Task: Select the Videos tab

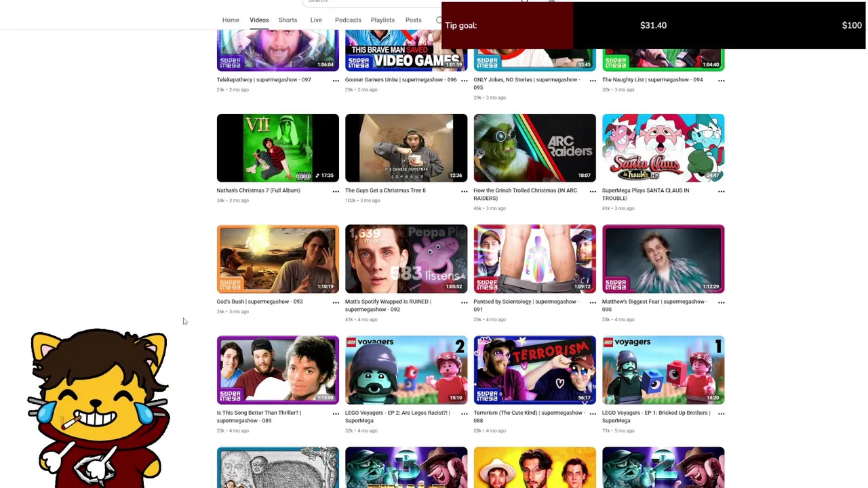Action: click(x=259, y=20)
